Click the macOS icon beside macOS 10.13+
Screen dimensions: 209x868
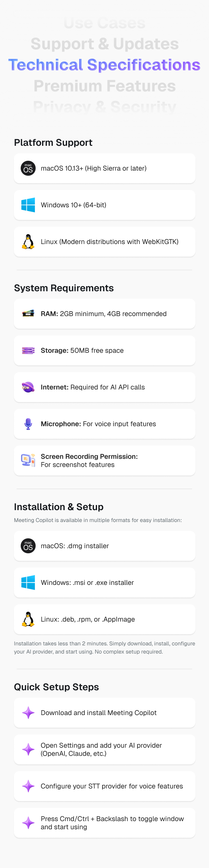click(28, 168)
